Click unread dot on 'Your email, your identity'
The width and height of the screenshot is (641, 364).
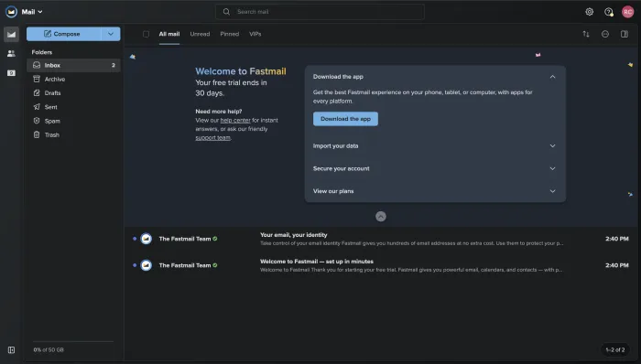pyautogui.click(x=135, y=239)
